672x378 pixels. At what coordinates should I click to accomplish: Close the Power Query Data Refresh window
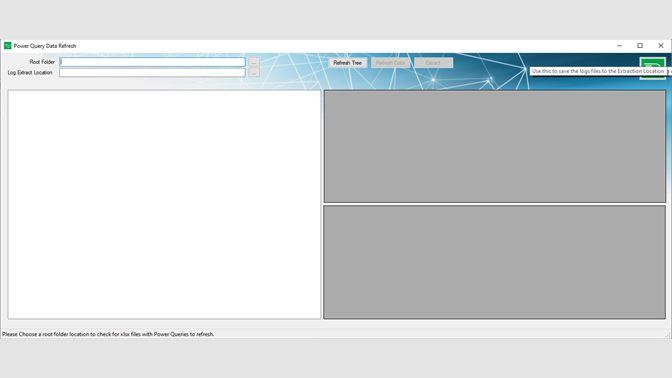[x=660, y=45]
